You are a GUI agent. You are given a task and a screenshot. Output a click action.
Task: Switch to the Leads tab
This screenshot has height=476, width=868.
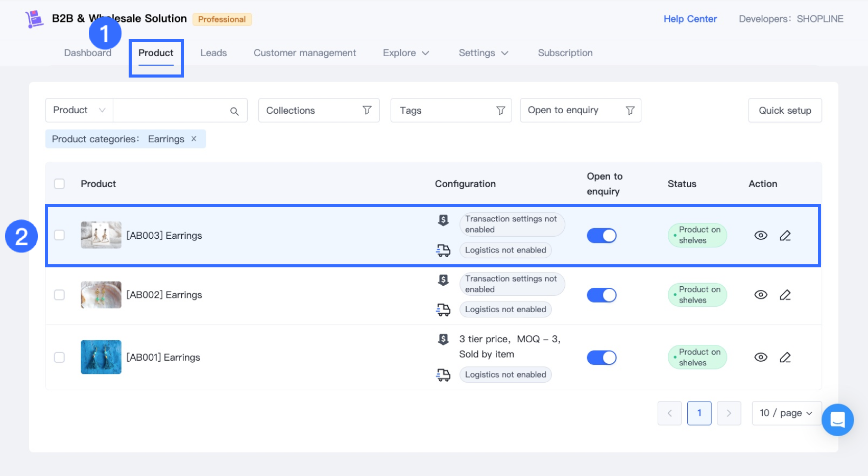[213, 53]
